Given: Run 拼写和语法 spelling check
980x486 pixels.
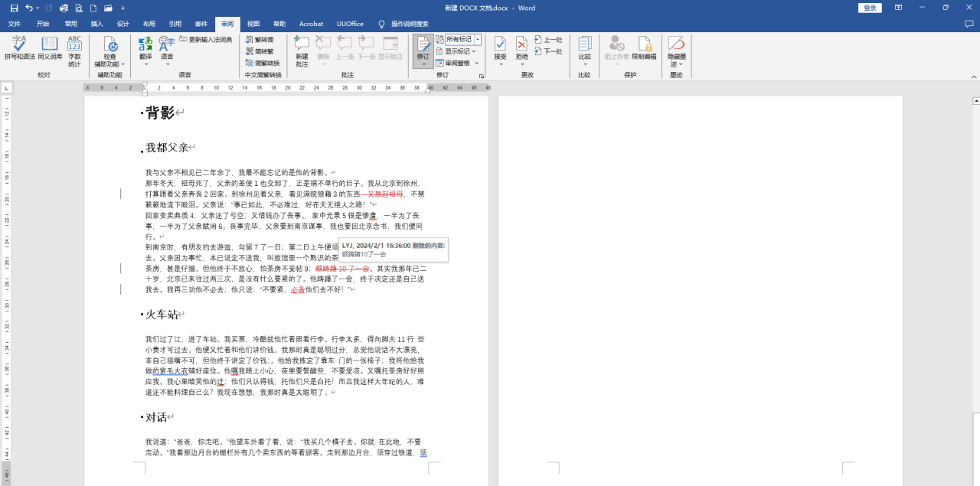Looking at the screenshot, I should [x=19, y=47].
